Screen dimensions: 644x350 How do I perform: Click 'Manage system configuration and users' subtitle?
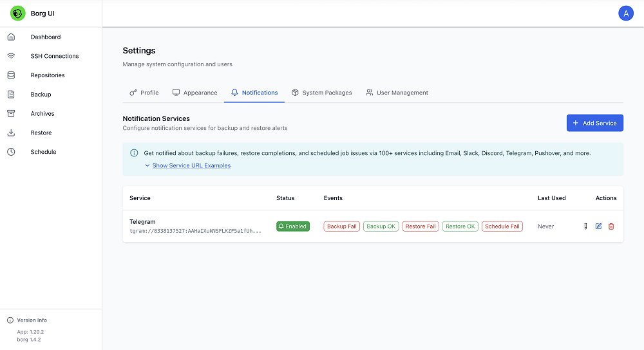pyautogui.click(x=178, y=64)
